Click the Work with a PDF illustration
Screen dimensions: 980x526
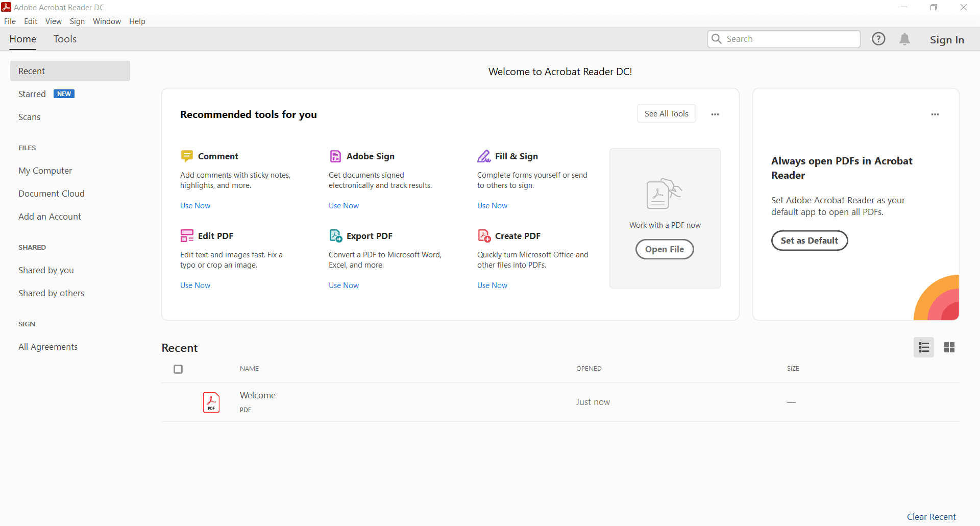point(665,194)
